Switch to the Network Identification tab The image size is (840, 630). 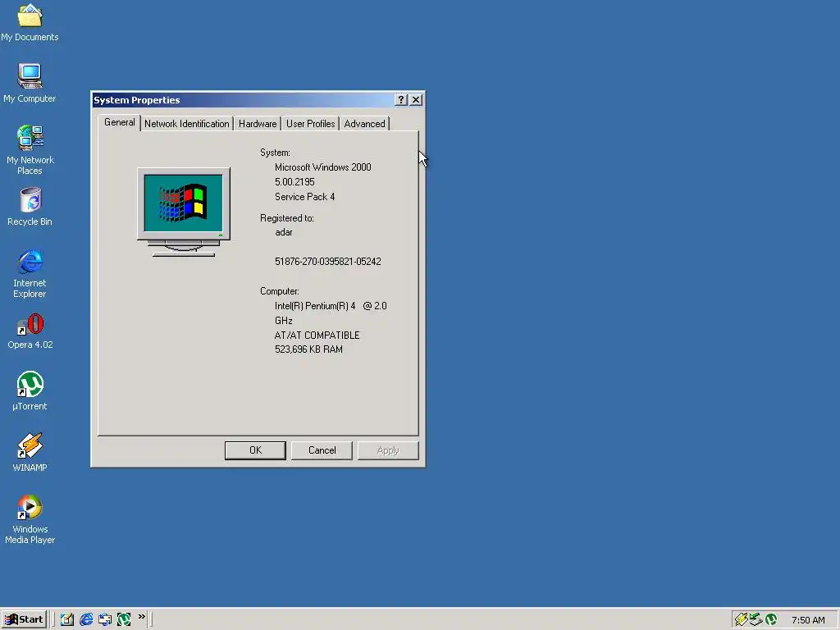[x=186, y=124]
